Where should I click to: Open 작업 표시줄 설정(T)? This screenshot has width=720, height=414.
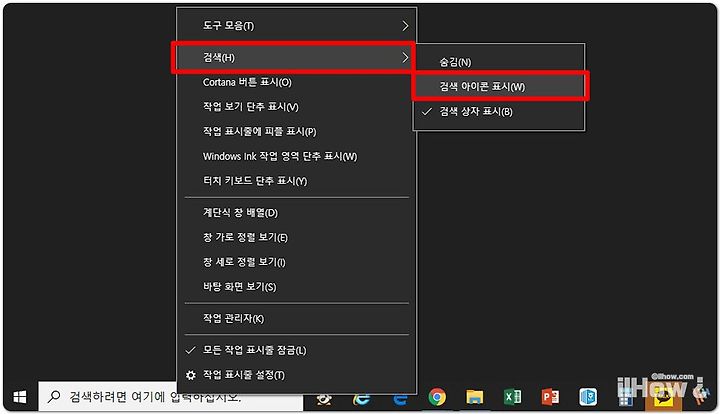coord(297,375)
